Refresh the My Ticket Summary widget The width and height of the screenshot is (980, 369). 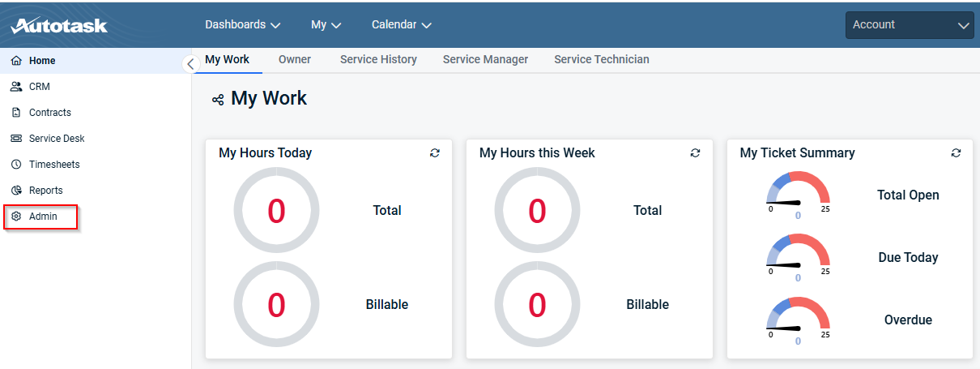tap(956, 152)
